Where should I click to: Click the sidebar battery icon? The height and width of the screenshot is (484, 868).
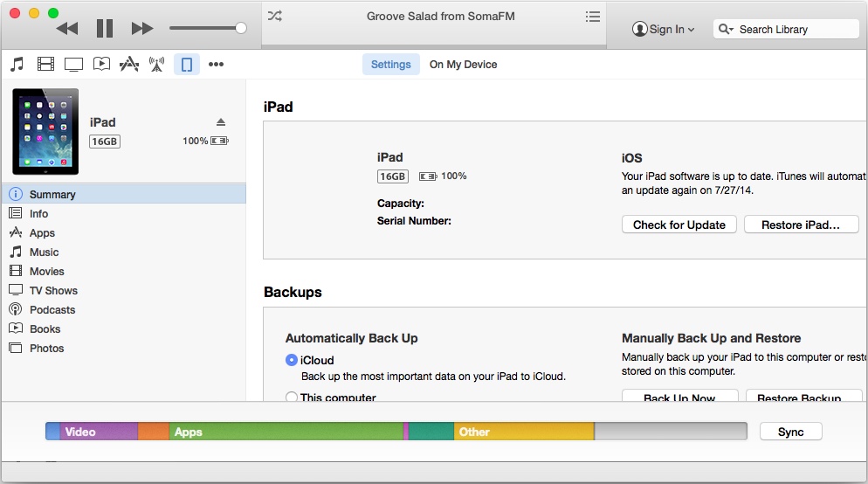pos(219,141)
